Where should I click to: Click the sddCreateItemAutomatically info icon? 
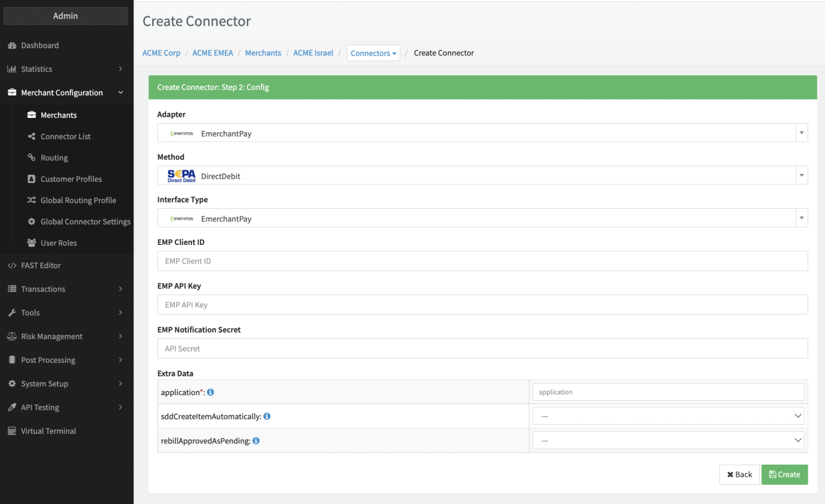pyautogui.click(x=267, y=416)
